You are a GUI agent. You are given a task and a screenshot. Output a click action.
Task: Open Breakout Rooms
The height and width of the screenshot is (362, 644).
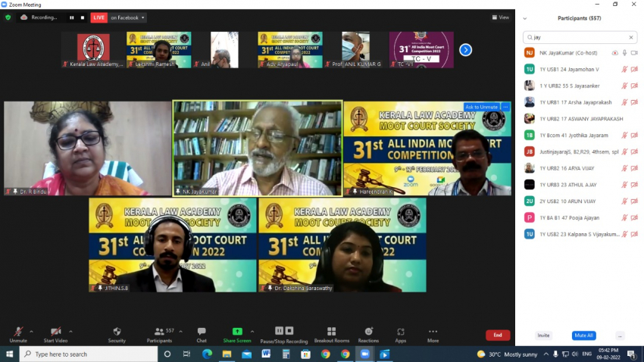[x=331, y=335]
